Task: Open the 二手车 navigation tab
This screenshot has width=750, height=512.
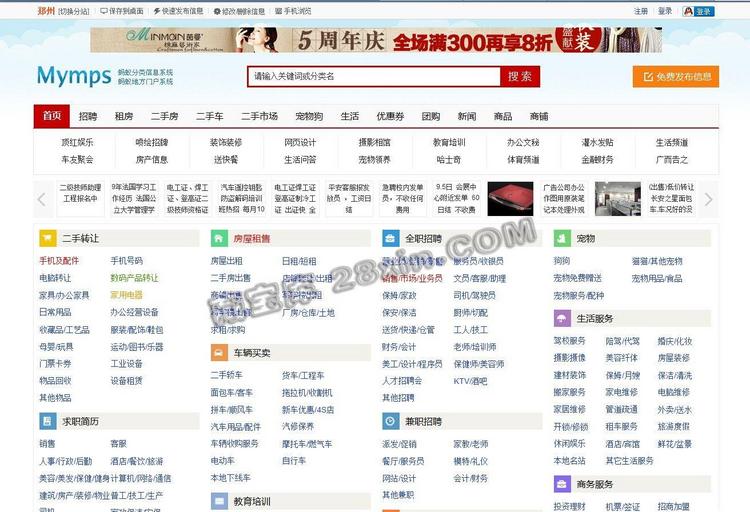Action: (210, 116)
